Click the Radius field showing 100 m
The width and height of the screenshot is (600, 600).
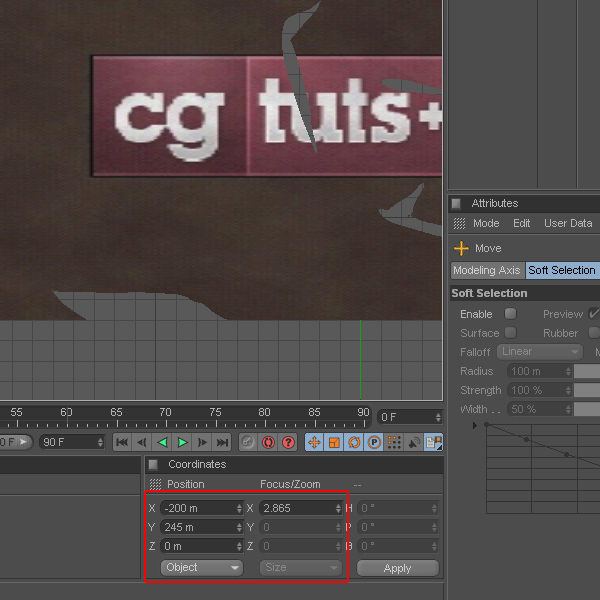[x=540, y=371]
